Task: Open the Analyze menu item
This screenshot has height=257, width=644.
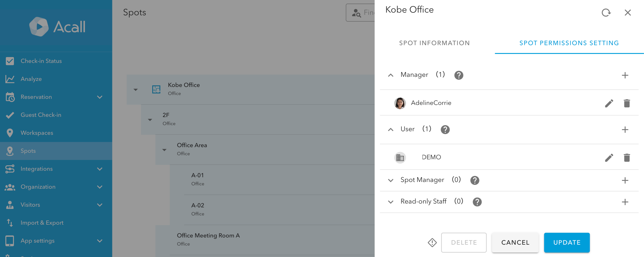Action: (x=56, y=79)
